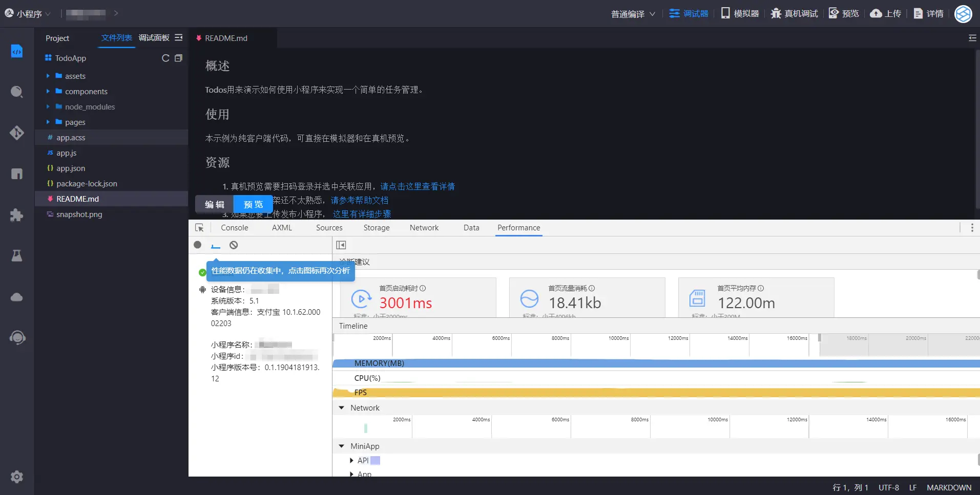Viewport: 980px width, 495px height.
Task: Open the extensions puzzle icon in sidebar
Action: click(16, 215)
